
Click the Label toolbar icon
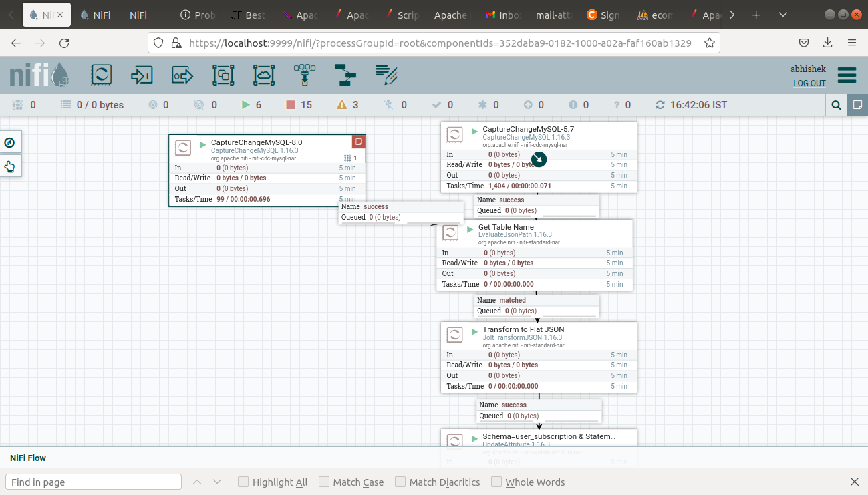(385, 75)
